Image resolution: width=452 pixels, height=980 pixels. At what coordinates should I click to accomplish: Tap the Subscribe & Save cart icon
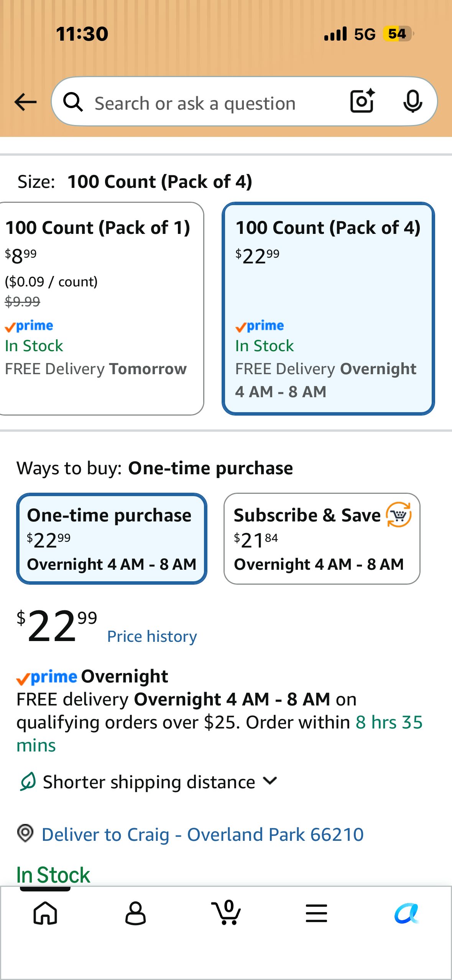399,515
